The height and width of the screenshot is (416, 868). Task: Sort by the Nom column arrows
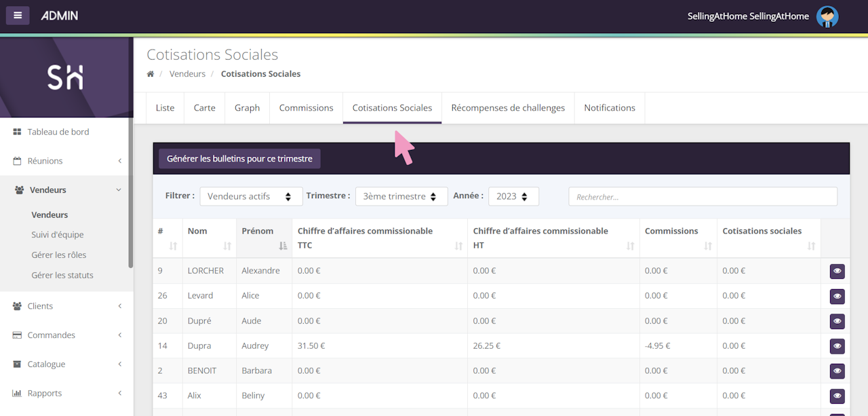click(x=227, y=246)
